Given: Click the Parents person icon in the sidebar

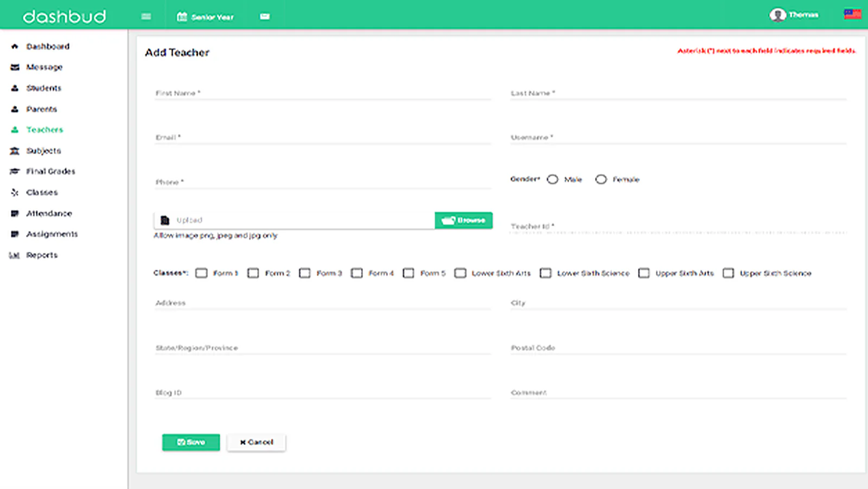Looking at the screenshot, I should [x=15, y=109].
